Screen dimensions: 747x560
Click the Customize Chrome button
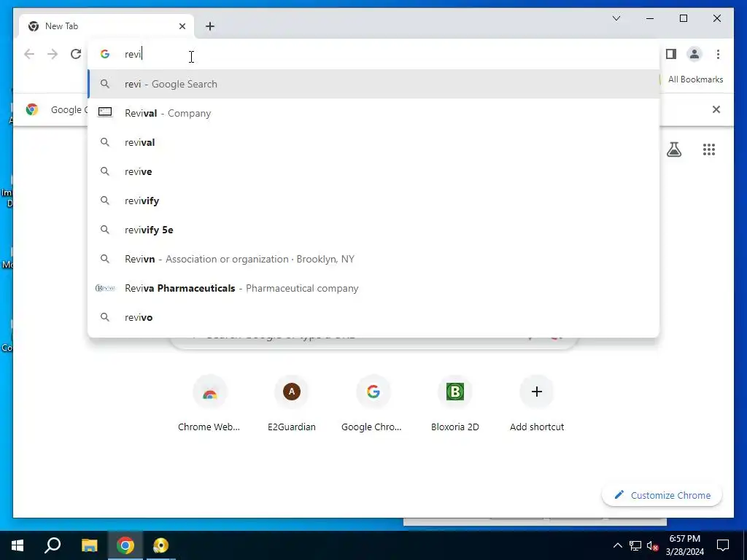(x=662, y=495)
